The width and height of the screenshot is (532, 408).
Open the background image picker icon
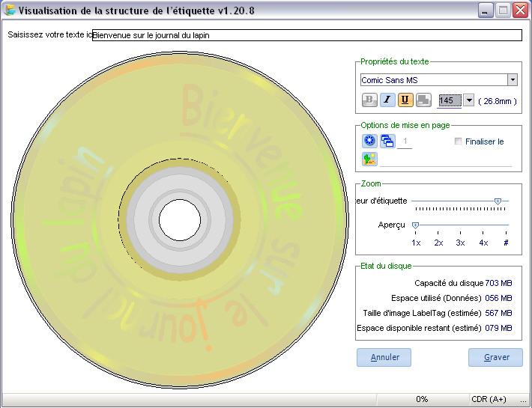click(369, 159)
